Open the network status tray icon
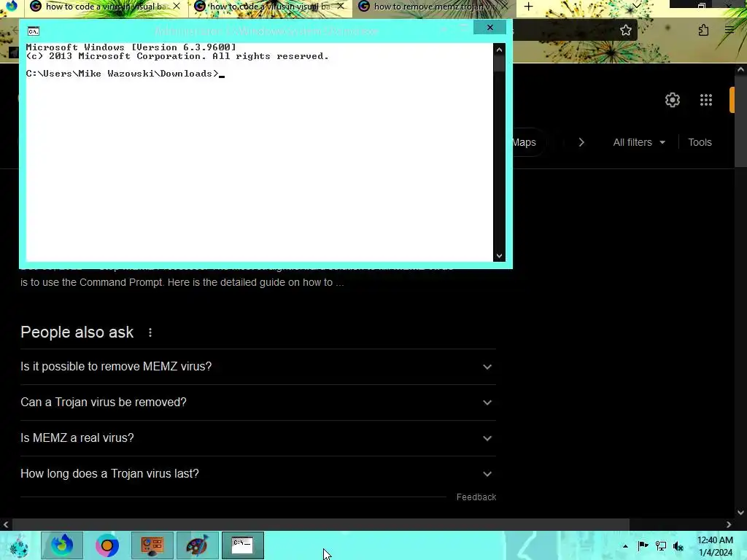Screen dimensions: 747x560 661,545
